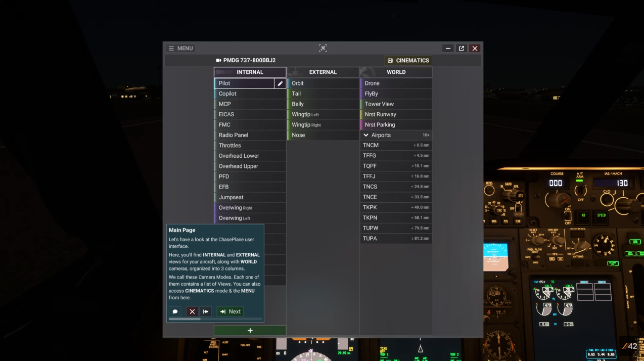
Task: Select the Copilot view
Action: [250, 94]
